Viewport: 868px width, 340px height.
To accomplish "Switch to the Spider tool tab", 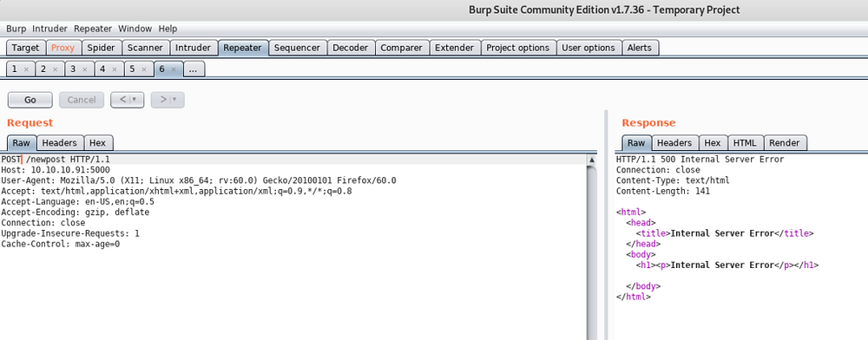I will tap(102, 48).
